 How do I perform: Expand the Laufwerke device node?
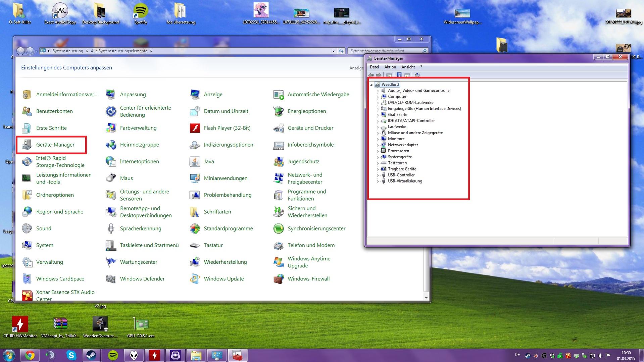pyautogui.click(x=378, y=127)
